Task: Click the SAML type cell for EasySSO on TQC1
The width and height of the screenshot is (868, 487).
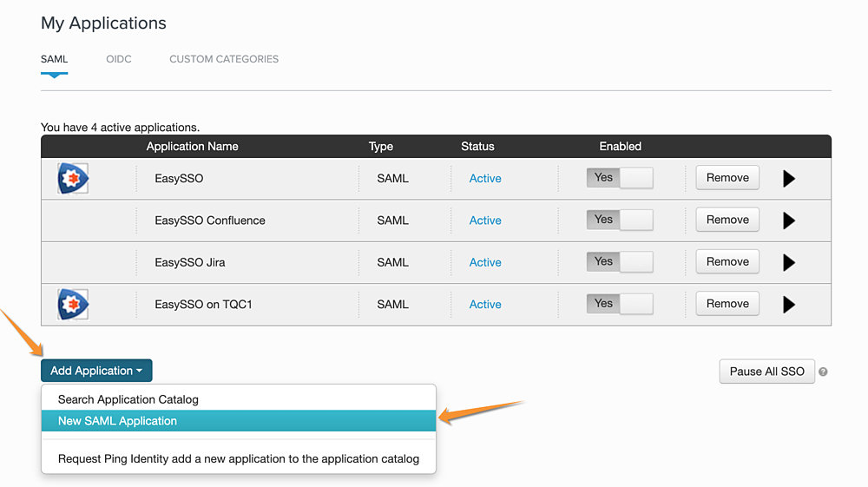Action: click(393, 305)
